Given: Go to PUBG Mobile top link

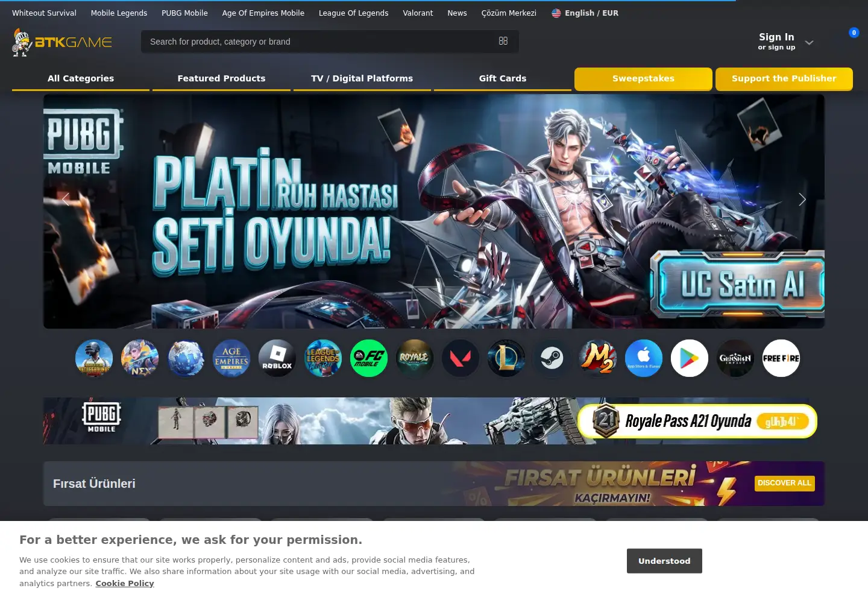Looking at the screenshot, I should 184,13.
